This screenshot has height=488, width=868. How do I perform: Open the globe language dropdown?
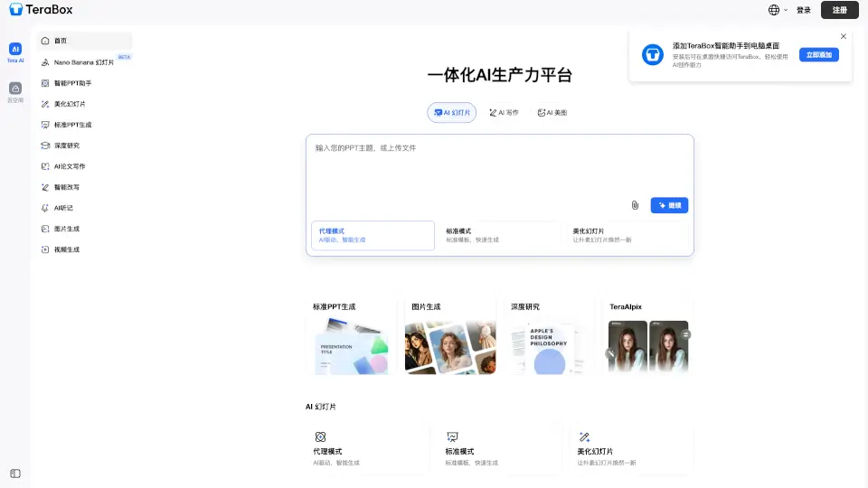[778, 10]
